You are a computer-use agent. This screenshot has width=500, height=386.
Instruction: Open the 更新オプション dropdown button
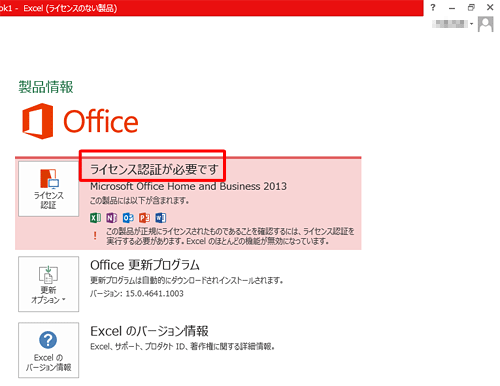[49, 284]
